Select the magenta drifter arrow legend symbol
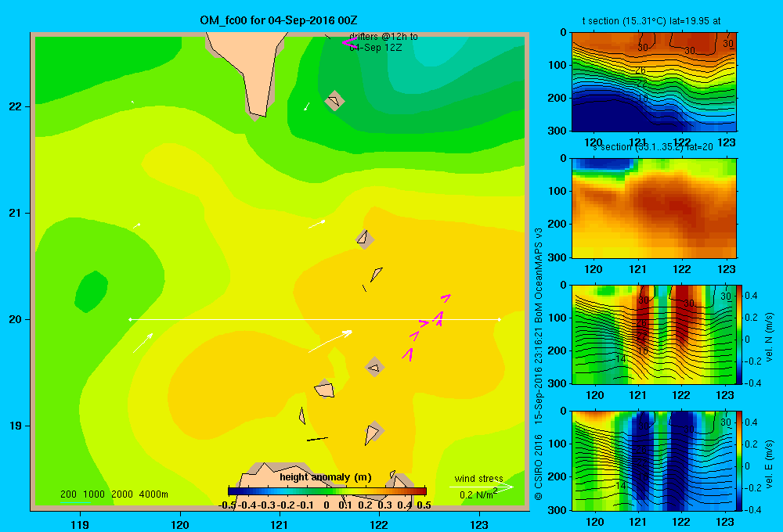 [348, 43]
